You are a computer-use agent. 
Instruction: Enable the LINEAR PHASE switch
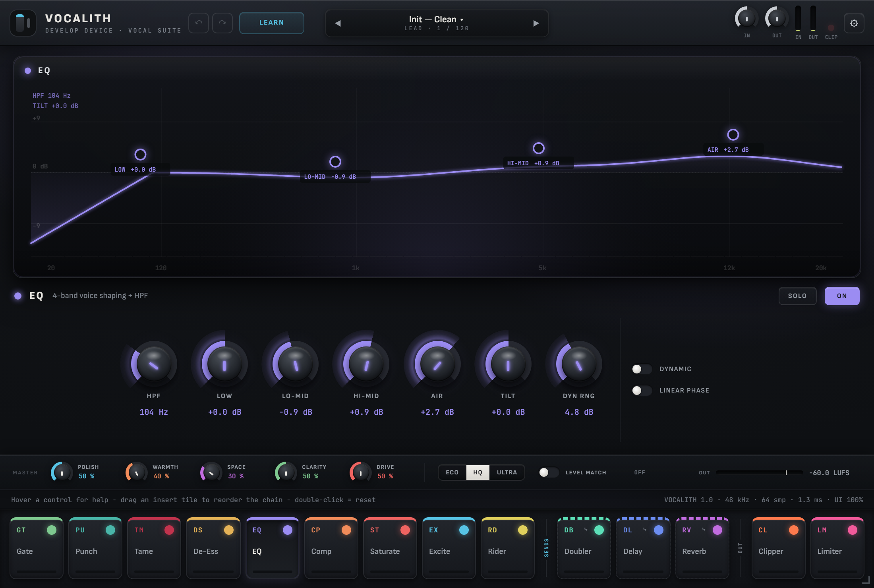click(x=642, y=391)
